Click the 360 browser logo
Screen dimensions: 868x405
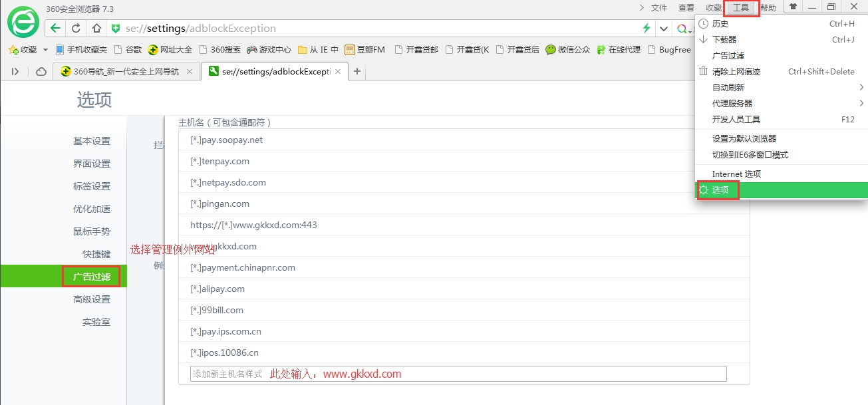(x=23, y=23)
